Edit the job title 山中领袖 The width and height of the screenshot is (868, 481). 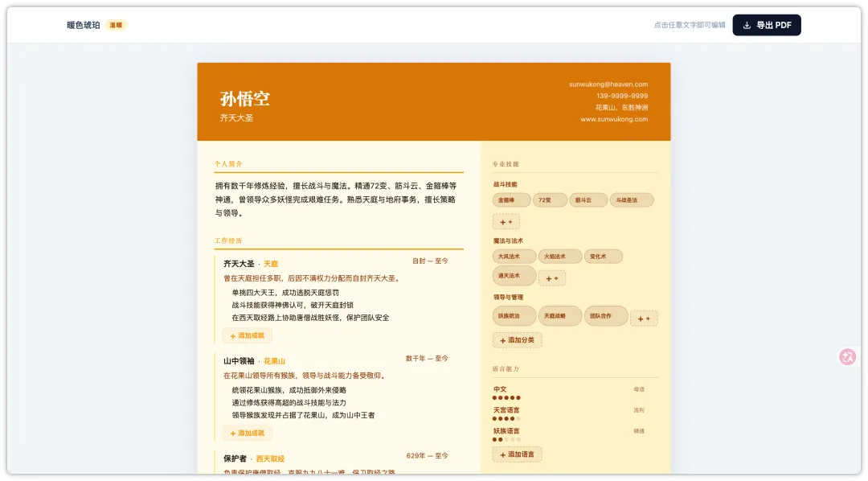[239, 361]
